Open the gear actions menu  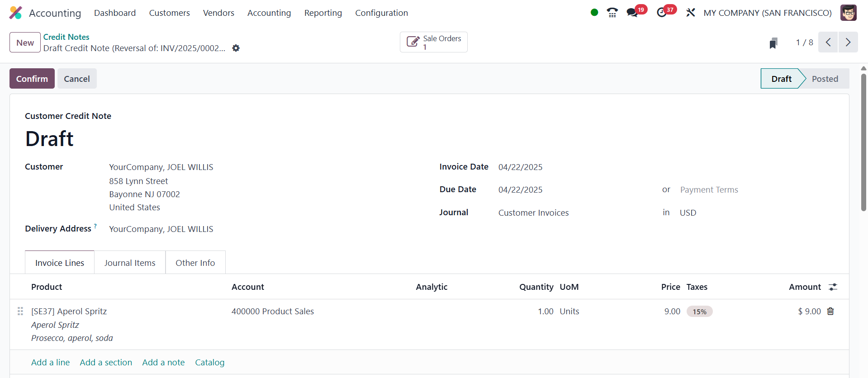236,48
